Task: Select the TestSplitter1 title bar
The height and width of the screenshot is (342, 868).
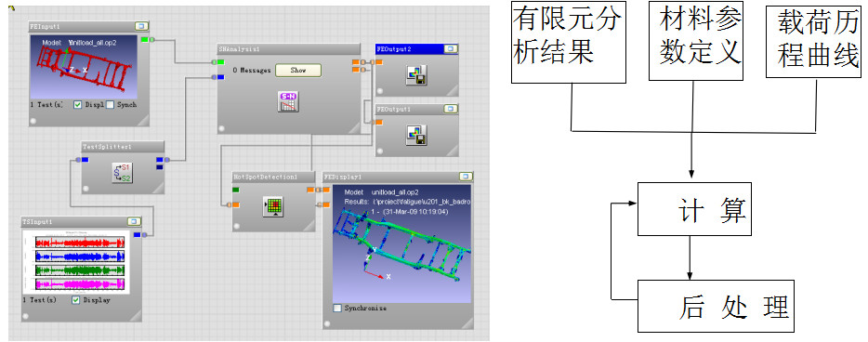Action: click(123, 147)
